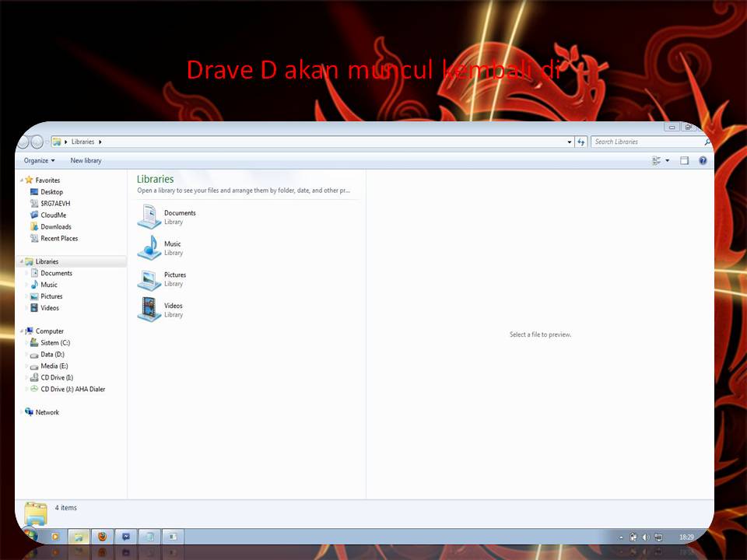Click the Desktop icon under Favorites
This screenshot has width=747, height=560.
[x=33, y=192]
